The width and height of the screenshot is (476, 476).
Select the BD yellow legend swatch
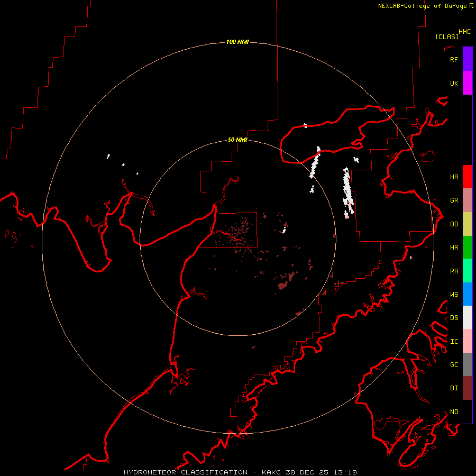tap(467, 224)
